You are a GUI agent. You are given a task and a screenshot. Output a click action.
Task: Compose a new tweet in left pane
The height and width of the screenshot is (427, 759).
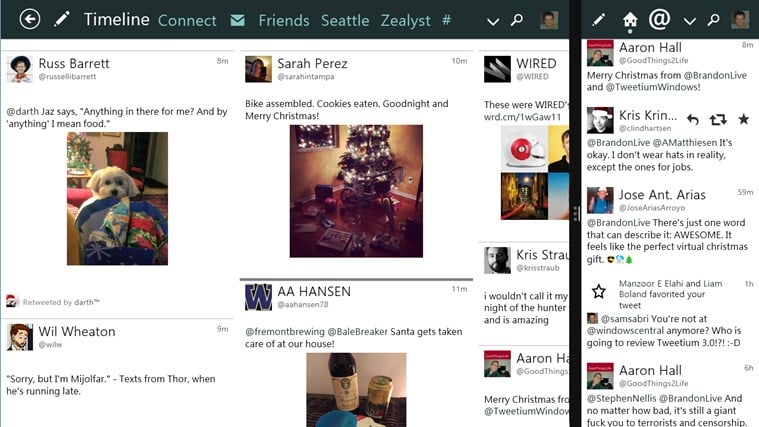coord(62,19)
